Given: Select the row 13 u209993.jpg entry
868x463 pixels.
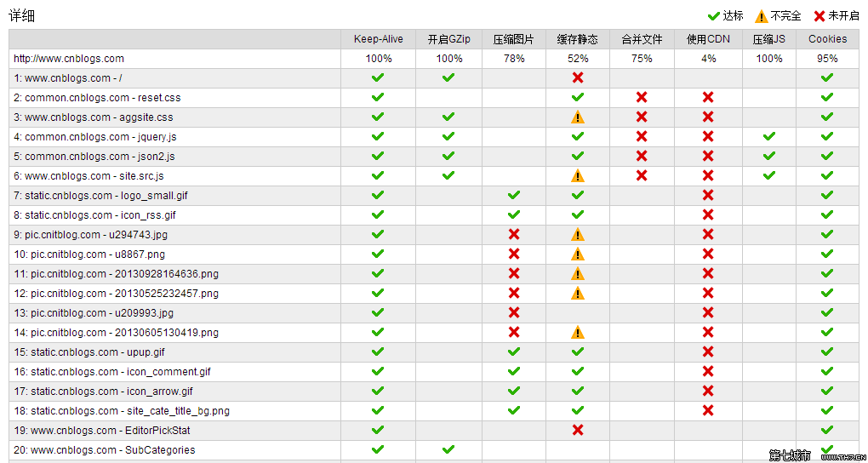Looking at the screenshot, I should click(x=94, y=313).
